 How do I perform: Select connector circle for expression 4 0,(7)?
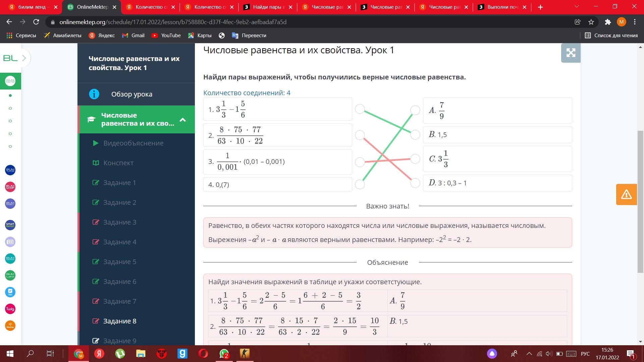[x=360, y=184]
